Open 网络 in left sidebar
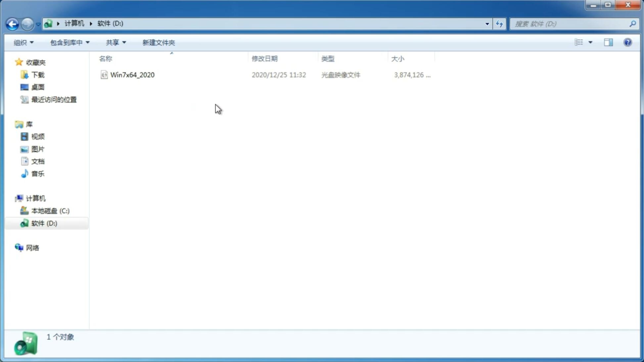Viewport: 644px width, 362px height. click(33, 247)
